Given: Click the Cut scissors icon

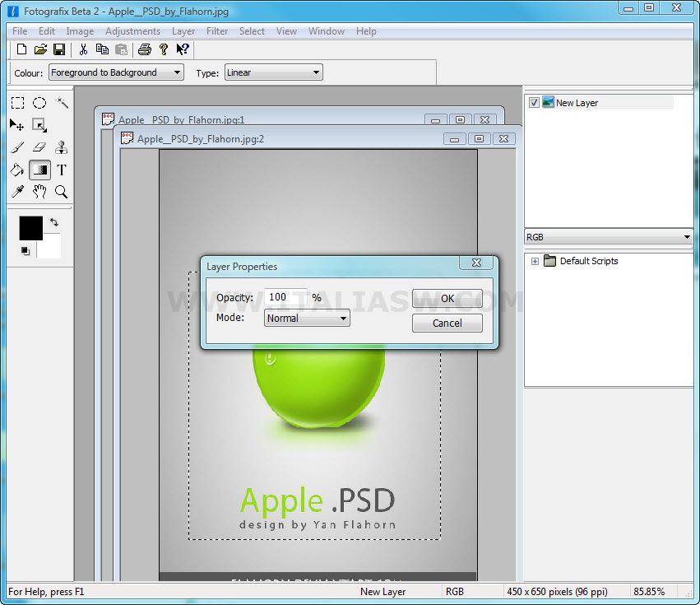Looking at the screenshot, I should click(x=83, y=49).
